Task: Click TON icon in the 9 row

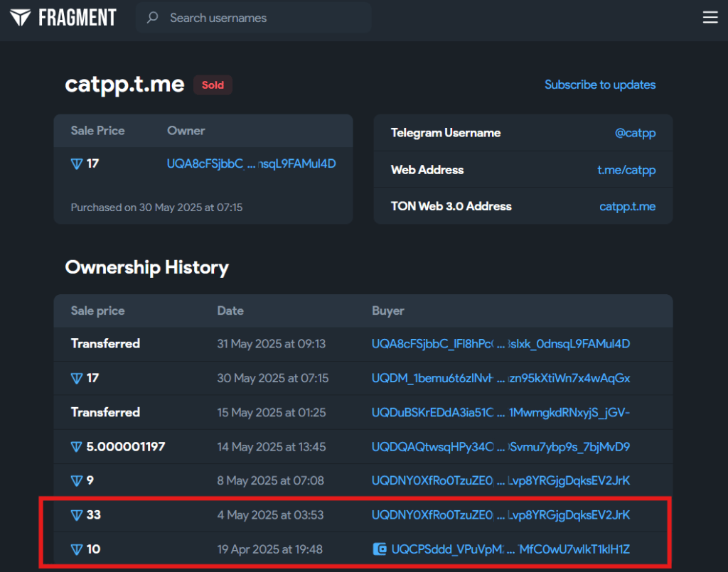Action: (77, 481)
